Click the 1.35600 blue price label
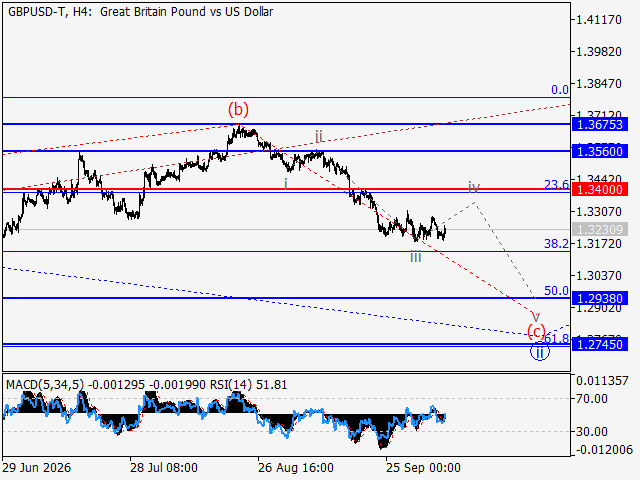Viewport: 640px width, 480px height. (x=600, y=151)
